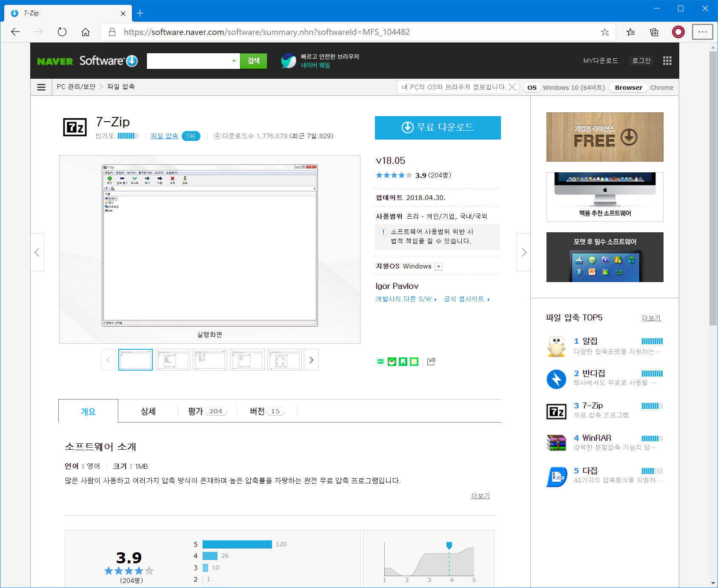The width and height of the screenshot is (718, 588).
Task: Click the 맥용 추천 소프트웨어 banner
Action: click(605, 197)
